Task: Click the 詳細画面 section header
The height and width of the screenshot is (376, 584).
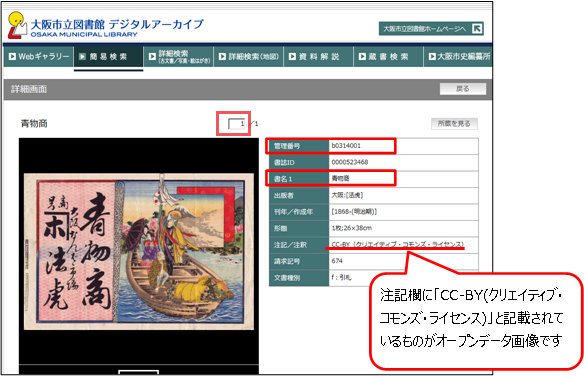Action: point(29,89)
